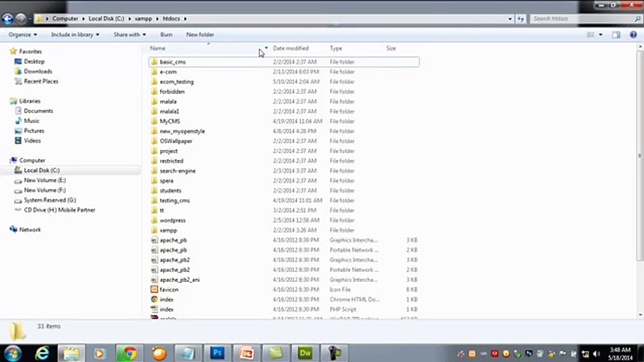Select the Favorites star icon
This screenshot has width=644, height=362.
pos(13,51)
